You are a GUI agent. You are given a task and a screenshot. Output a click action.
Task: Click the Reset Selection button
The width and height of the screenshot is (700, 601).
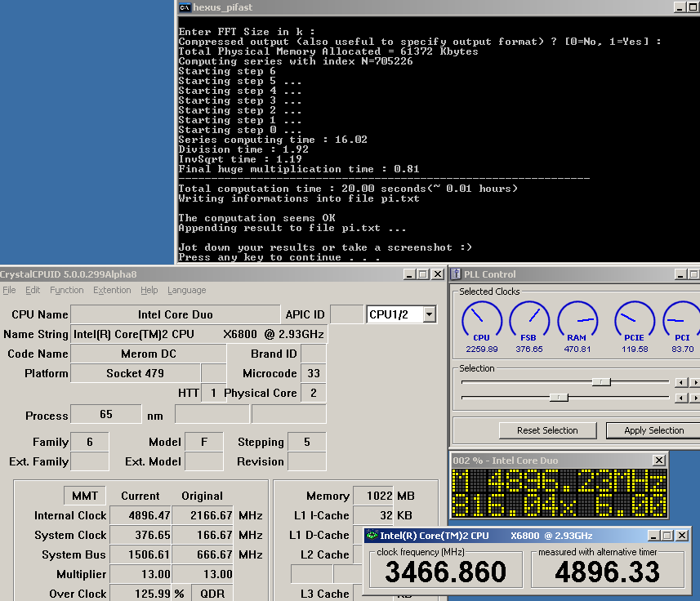(x=548, y=430)
